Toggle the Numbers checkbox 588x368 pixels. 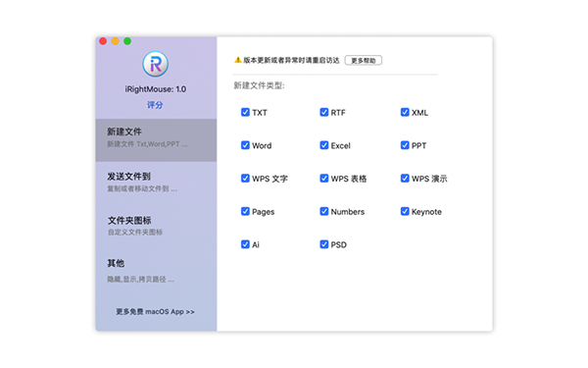[x=324, y=211]
